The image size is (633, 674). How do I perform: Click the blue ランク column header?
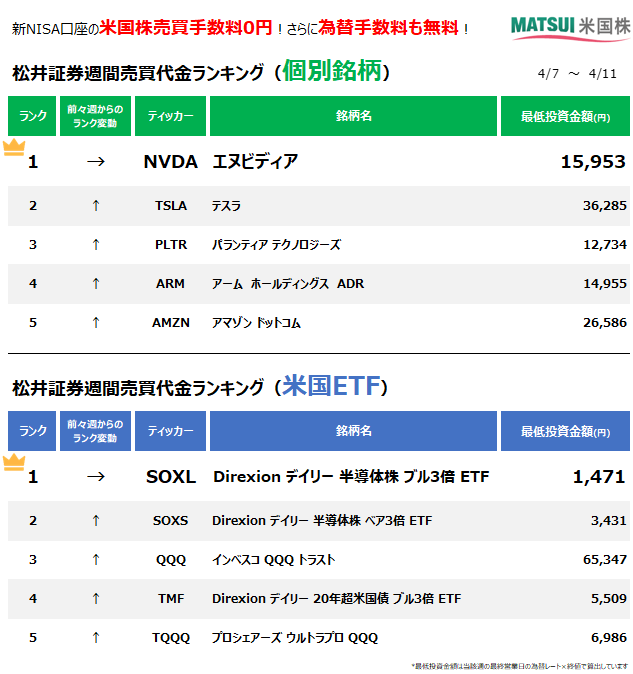[x=32, y=431]
